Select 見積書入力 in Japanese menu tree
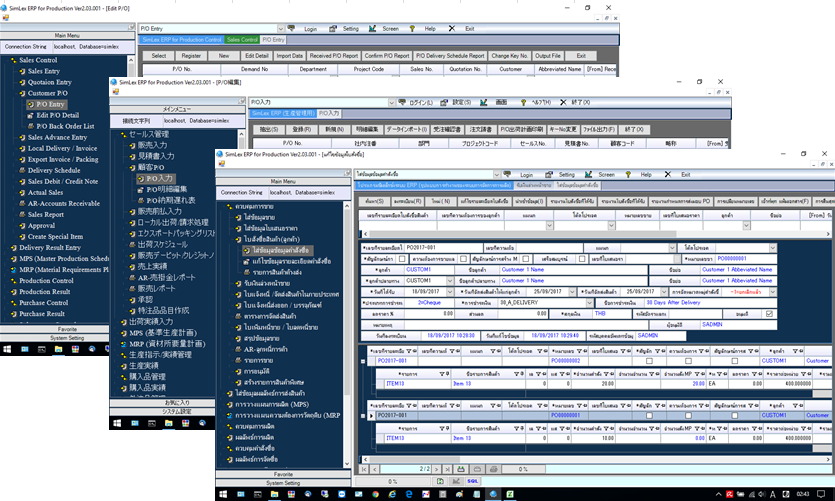 [156, 155]
